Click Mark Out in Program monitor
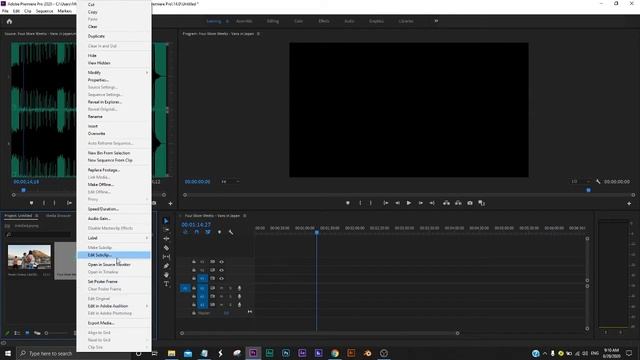This screenshot has height=360, width=640. [371, 203]
